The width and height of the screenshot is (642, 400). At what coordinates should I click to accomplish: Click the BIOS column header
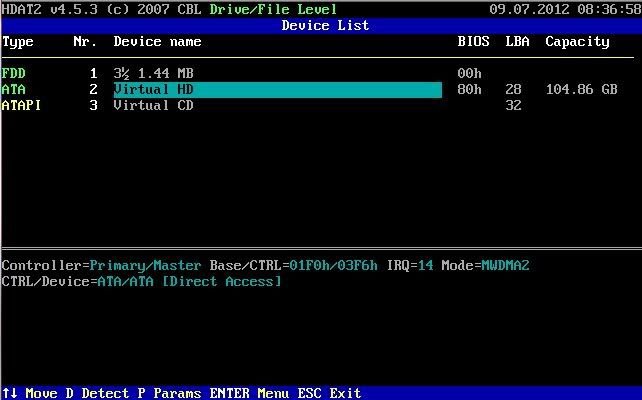pos(473,42)
